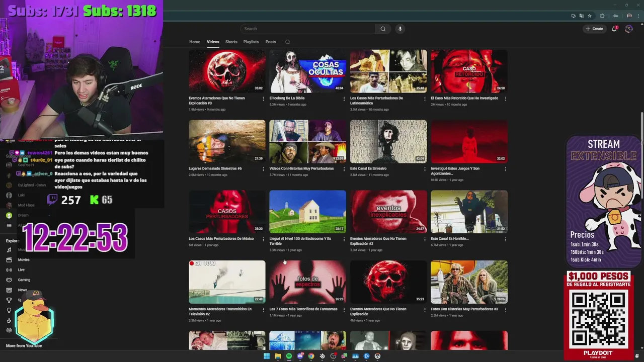Screen dimensions: 644x362
Task: Open options for 'Lugares Demasiado Siniestros #6'
Action: click(x=263, y=169)
